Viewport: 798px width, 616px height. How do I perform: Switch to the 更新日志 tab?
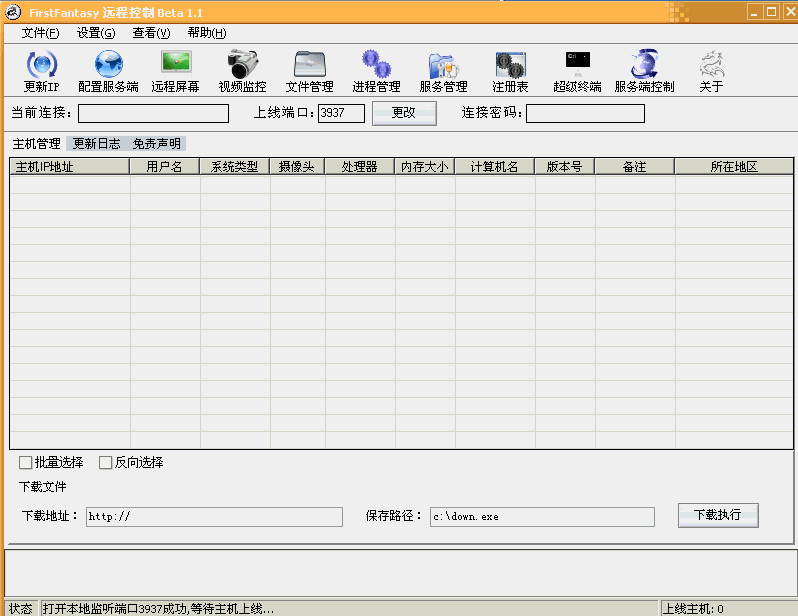click(97, 143)
